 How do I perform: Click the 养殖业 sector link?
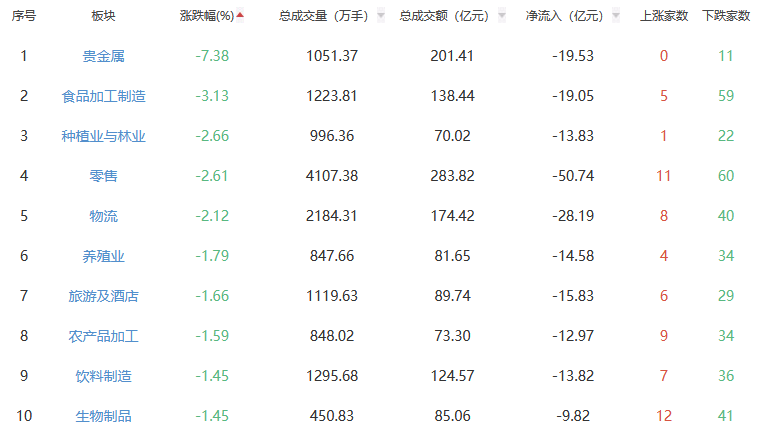(103, 256)
